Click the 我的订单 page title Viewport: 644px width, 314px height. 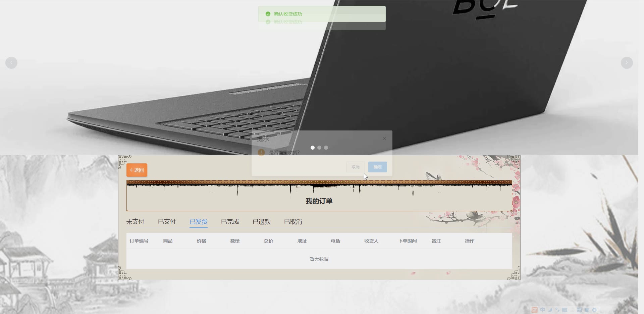[319, 201]
